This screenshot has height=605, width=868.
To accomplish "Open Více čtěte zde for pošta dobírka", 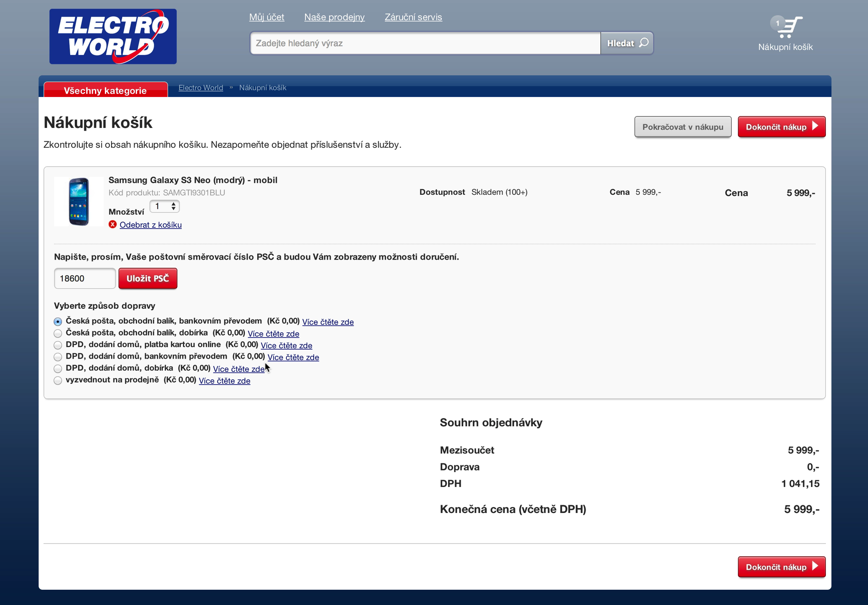I will point(273,333).
